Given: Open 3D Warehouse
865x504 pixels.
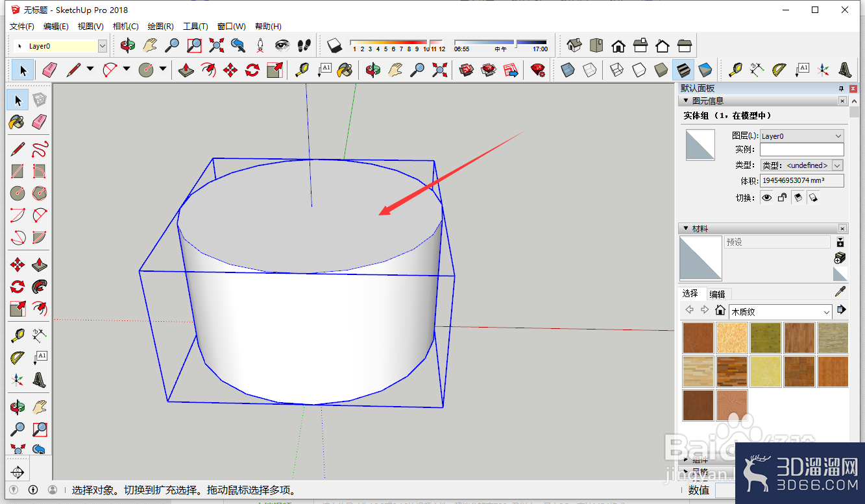Looking at the screenshot, I should [467, 69].
